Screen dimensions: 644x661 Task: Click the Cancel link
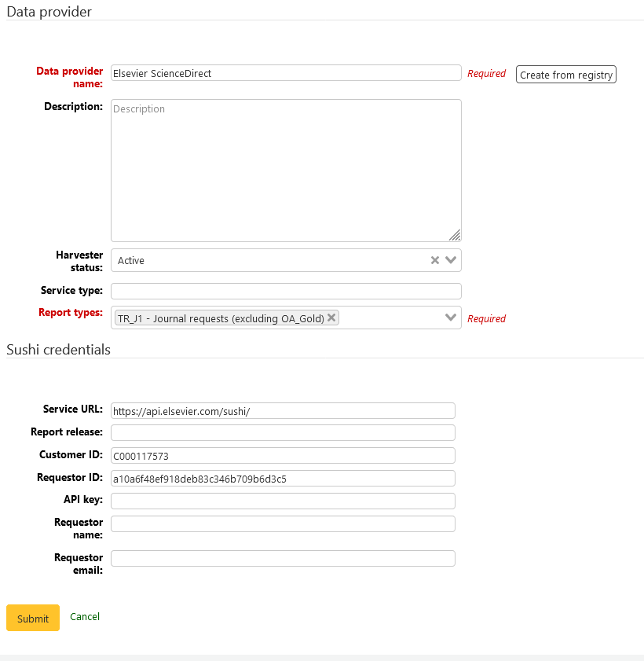[85, 617]
